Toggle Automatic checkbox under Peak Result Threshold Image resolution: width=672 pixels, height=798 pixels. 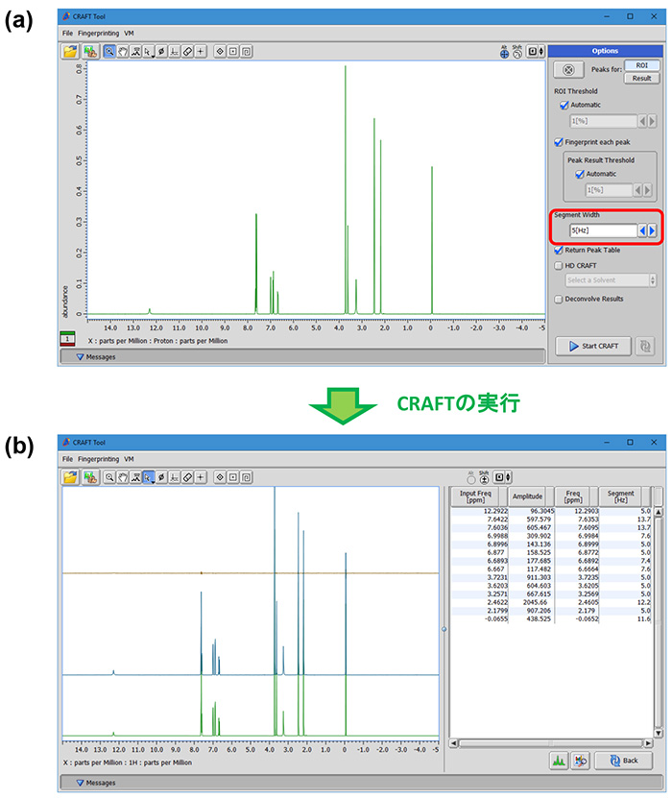coord(580,174)
